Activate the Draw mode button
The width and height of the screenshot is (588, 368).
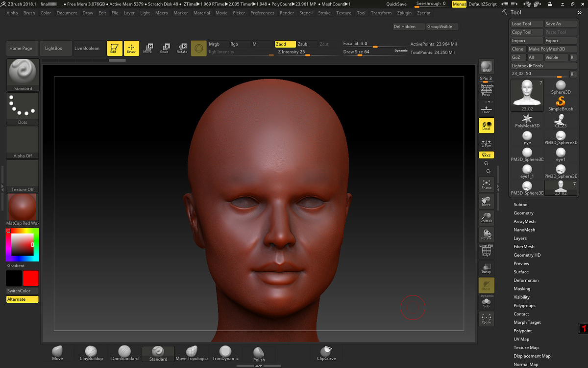click(x=131, y=48)
